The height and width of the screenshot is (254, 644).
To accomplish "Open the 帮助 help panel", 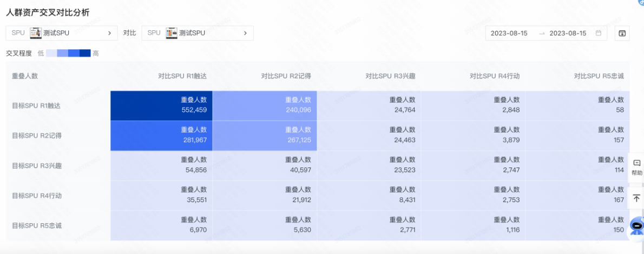I will point(636,168).
